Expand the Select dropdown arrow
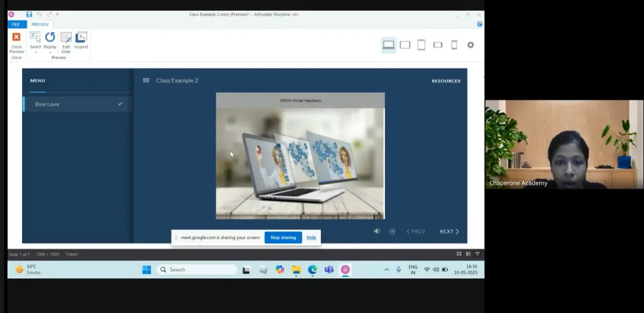 click(x=35, y=52)
